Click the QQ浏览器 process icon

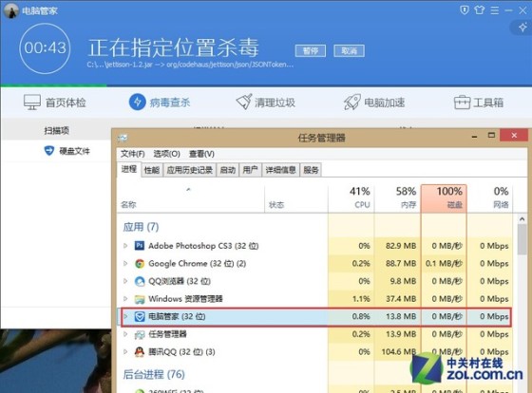pyautogui.click(x=140, y=281)
